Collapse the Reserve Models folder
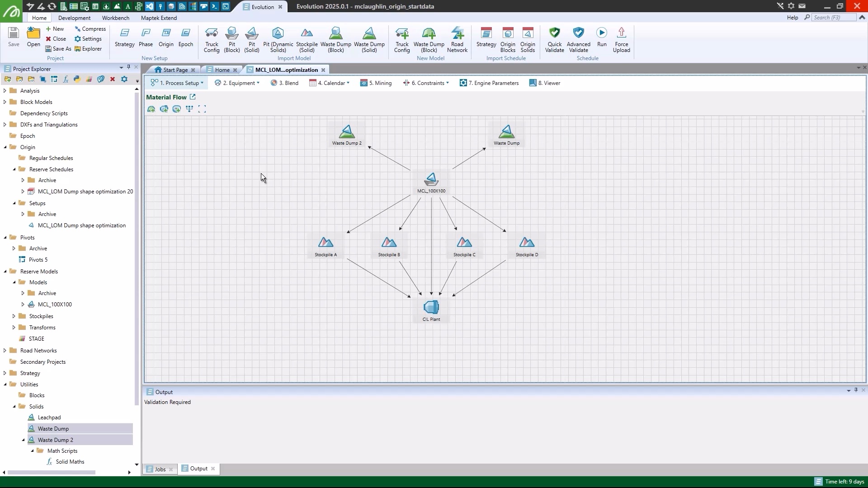868x488 pixels. [5, 272]
